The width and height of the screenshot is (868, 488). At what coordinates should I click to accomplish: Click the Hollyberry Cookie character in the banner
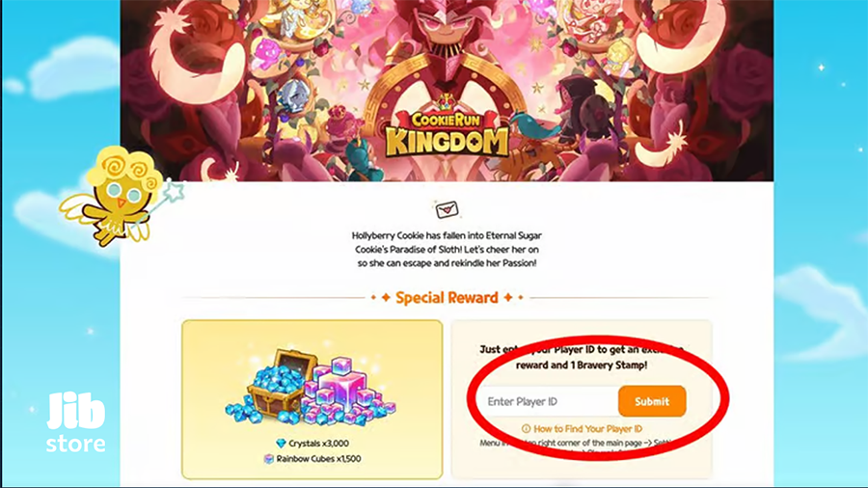click(x=447, y=50)
